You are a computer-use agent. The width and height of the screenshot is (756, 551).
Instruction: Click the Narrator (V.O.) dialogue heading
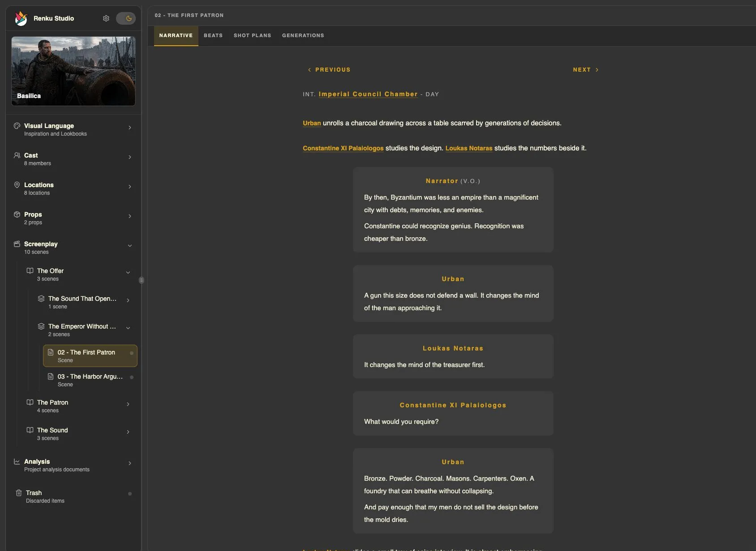click(x=453, y=181)
